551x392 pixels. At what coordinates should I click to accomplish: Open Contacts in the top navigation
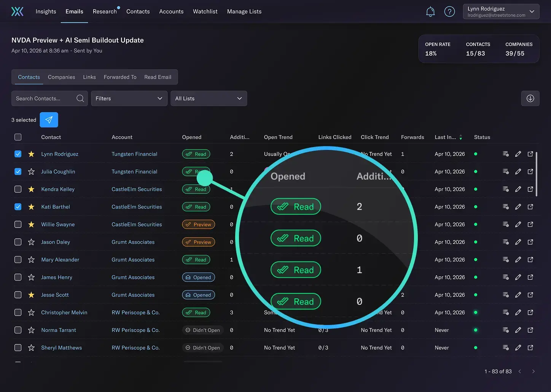tap(138, 11)
